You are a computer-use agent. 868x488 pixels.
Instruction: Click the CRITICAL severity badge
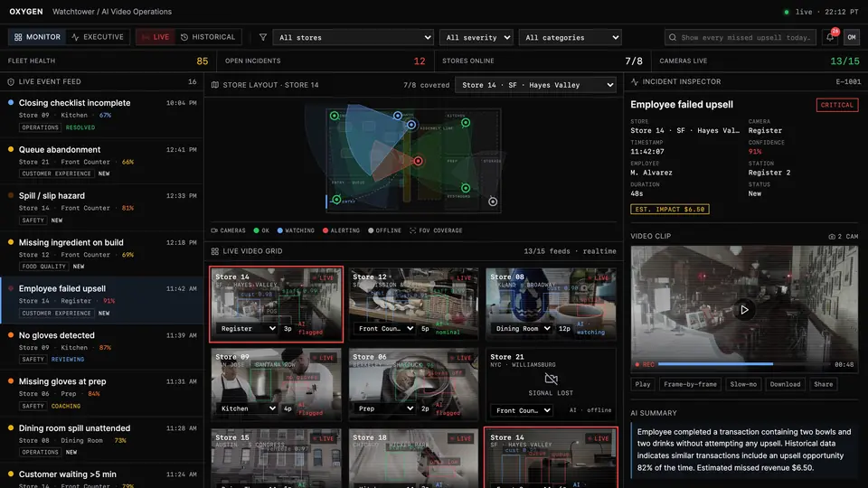[x=837, y=105]
